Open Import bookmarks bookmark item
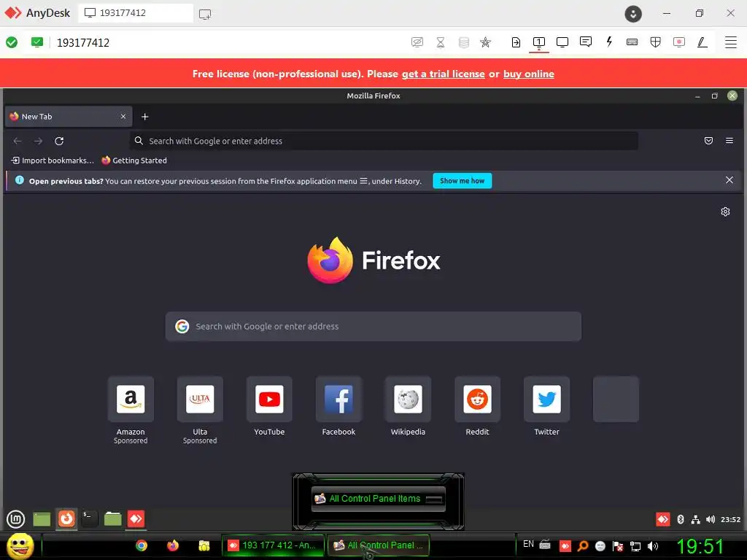747x560 pixels. [x=53, y=160]
